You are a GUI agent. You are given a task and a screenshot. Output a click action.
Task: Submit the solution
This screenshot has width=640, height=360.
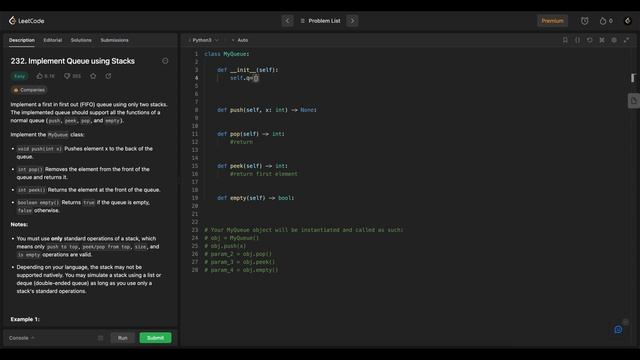coord(156,338)
